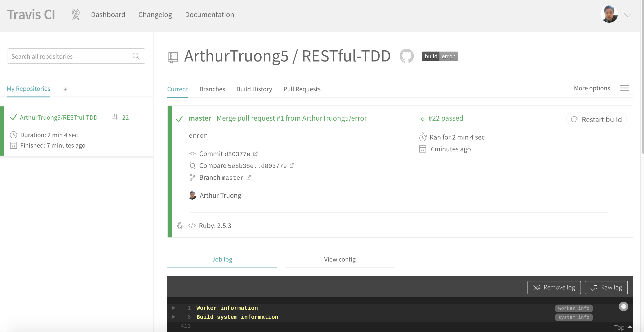Click sidebar calendar icon by Finished

13,145
